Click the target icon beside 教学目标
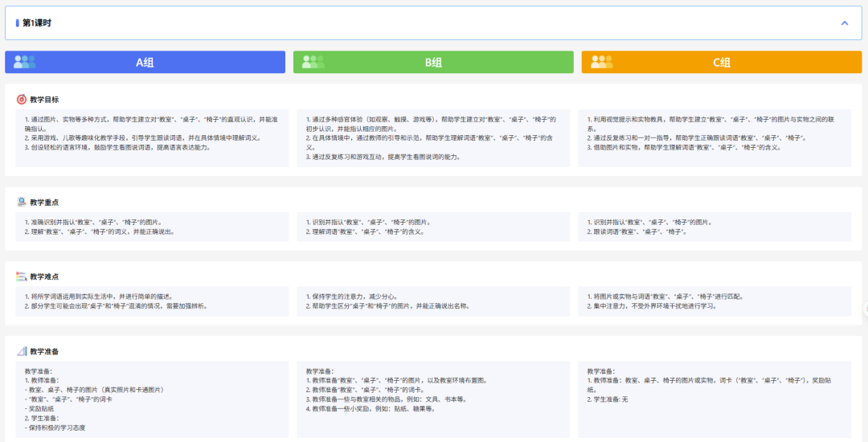This screenshot has width=868, height=442. (x=22, y=100)
